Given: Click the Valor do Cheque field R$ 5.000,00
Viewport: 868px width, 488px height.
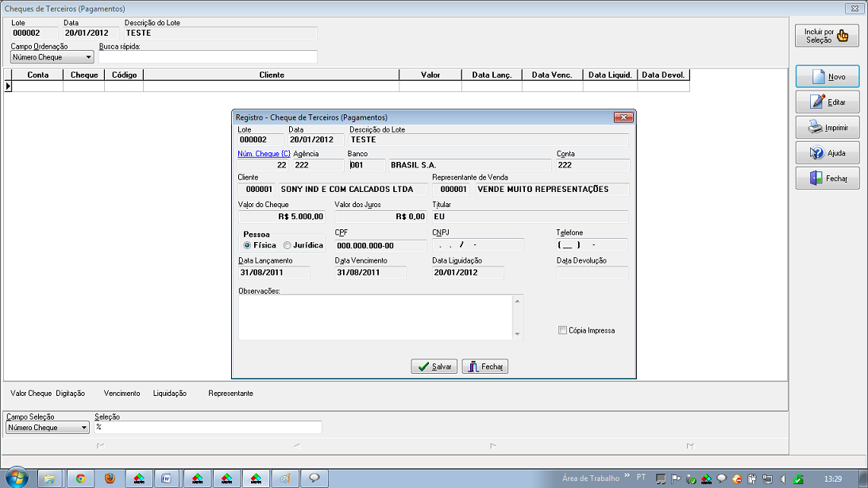Looking at the screenshot, I should pyautogui.click(x=282, y=217).
